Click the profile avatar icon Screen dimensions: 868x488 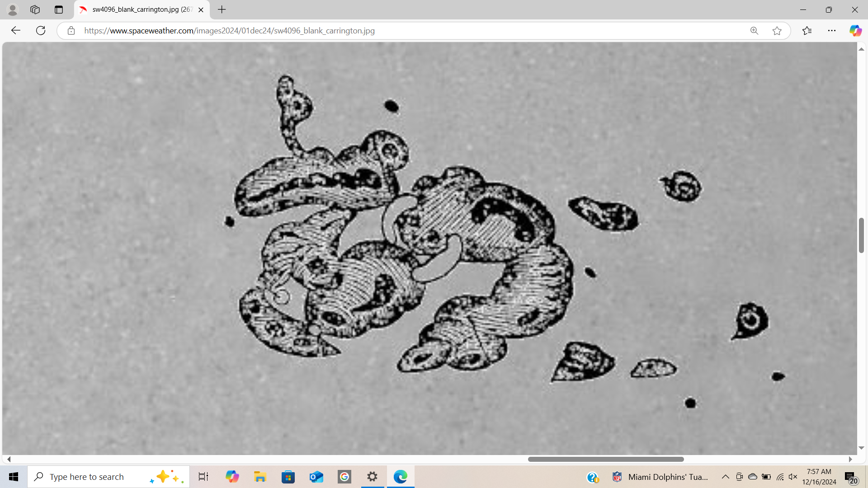click(x=13, y=9)
